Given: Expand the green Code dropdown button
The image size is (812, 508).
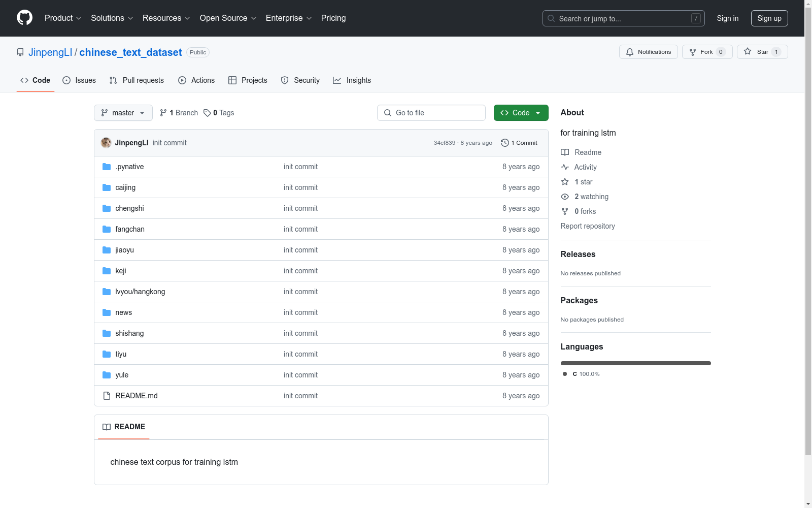Looking at the screenshot, I should [x=521, y=113].
